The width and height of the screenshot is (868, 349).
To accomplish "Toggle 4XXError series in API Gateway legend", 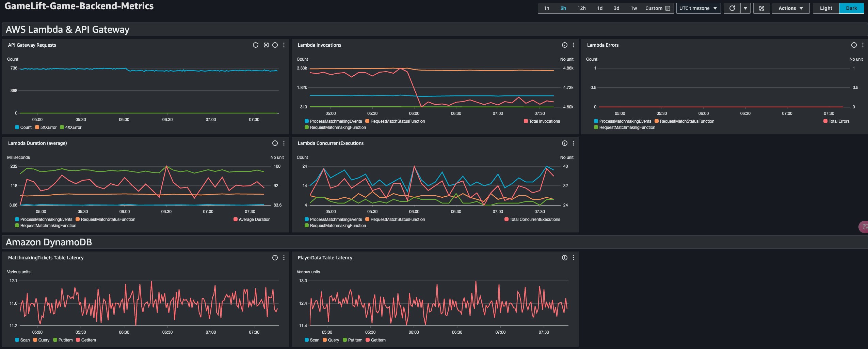I will [x=71, y=127].
